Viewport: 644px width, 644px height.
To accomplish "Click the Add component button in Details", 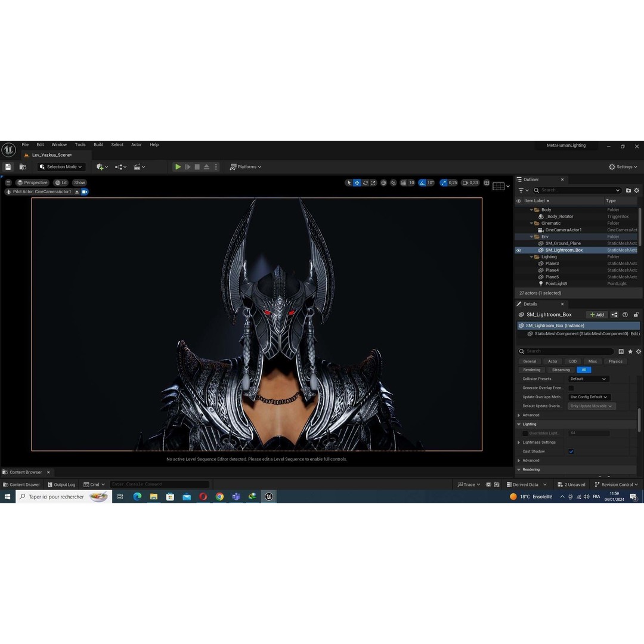I will coord(597,315).
